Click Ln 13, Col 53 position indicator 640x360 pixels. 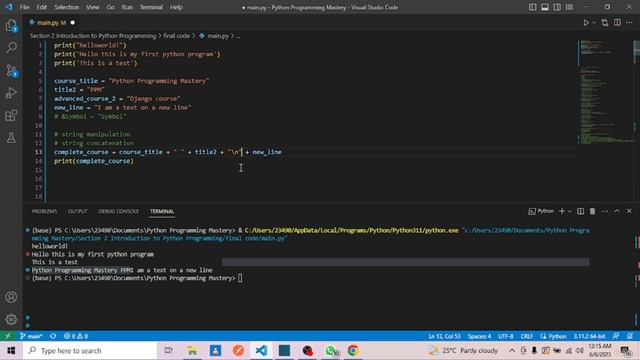pyautogui.click(x=444, y=336)
